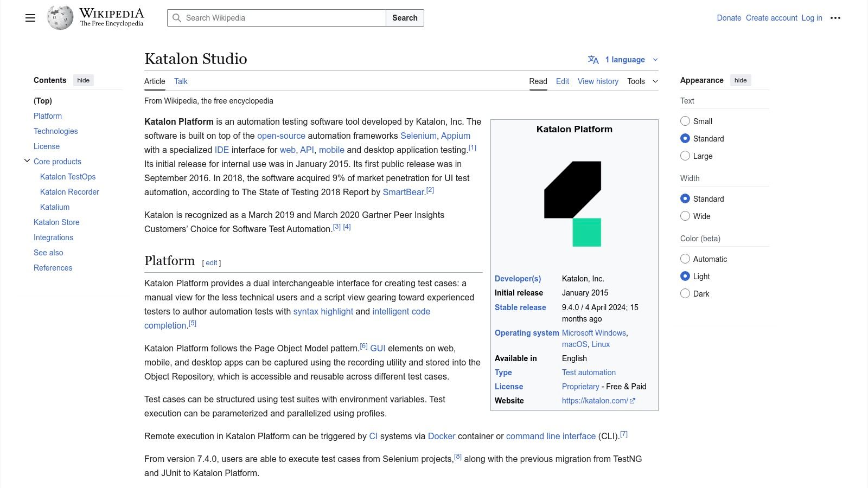Image resolution: width=868 pixels, height=488 pixels.
Task: Go to Katalon Recorder in contents
Action: [69, 192]
